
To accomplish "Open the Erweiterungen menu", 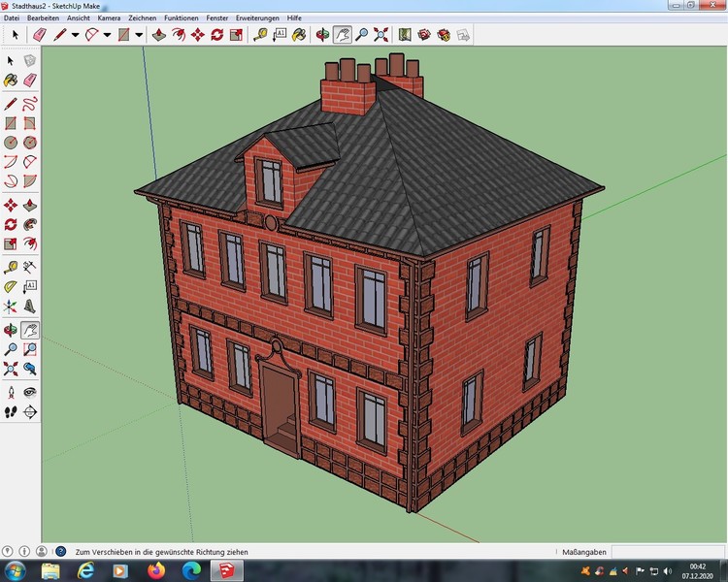I will tap(257, 18).
